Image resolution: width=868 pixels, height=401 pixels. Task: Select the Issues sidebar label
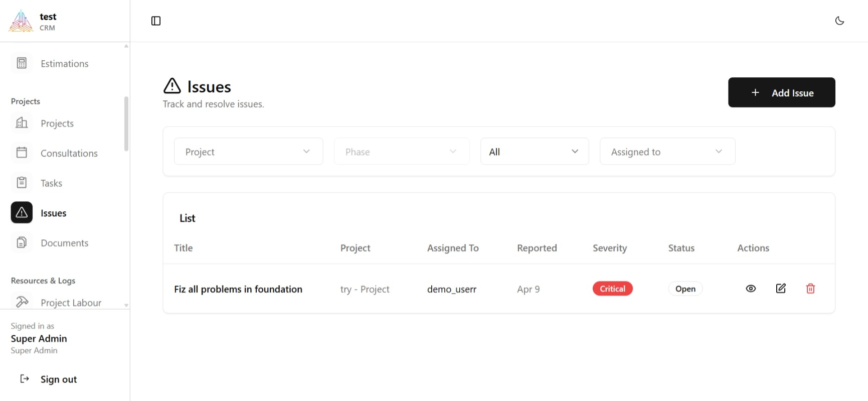tap(53, 213)
